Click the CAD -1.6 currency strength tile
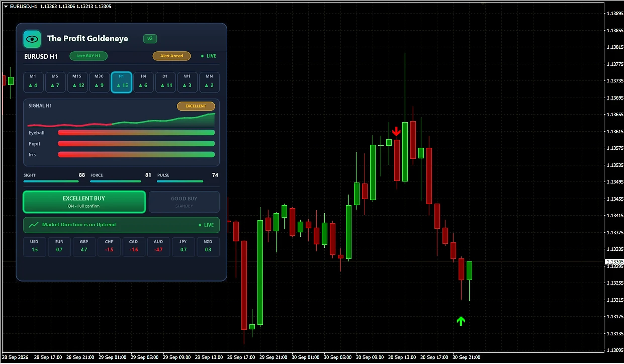 point(133,247)
